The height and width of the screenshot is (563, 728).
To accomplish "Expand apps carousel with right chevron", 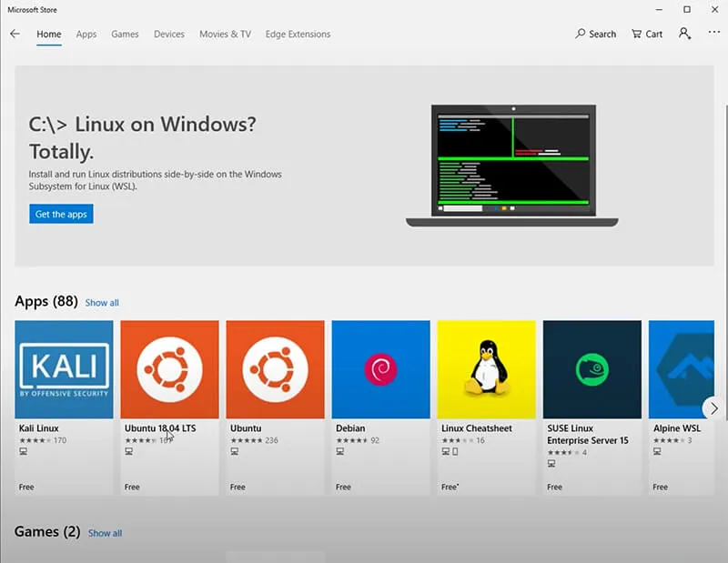I will (x=713, y=408).
